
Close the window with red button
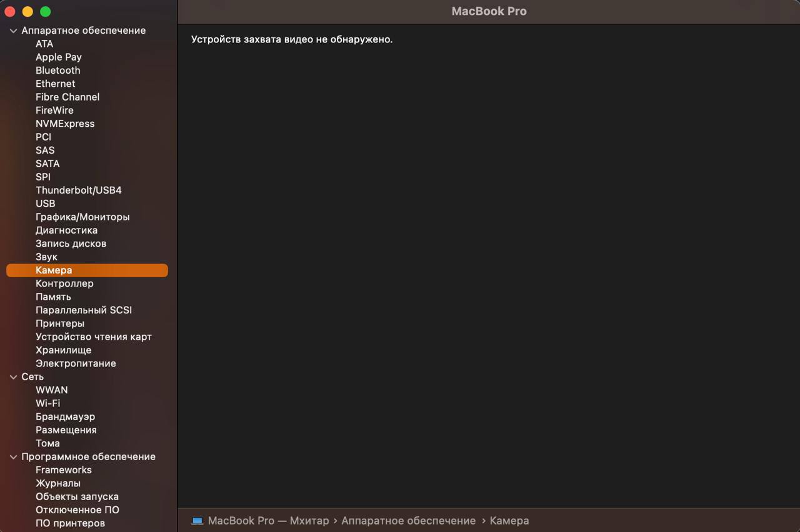click(10, 12)
